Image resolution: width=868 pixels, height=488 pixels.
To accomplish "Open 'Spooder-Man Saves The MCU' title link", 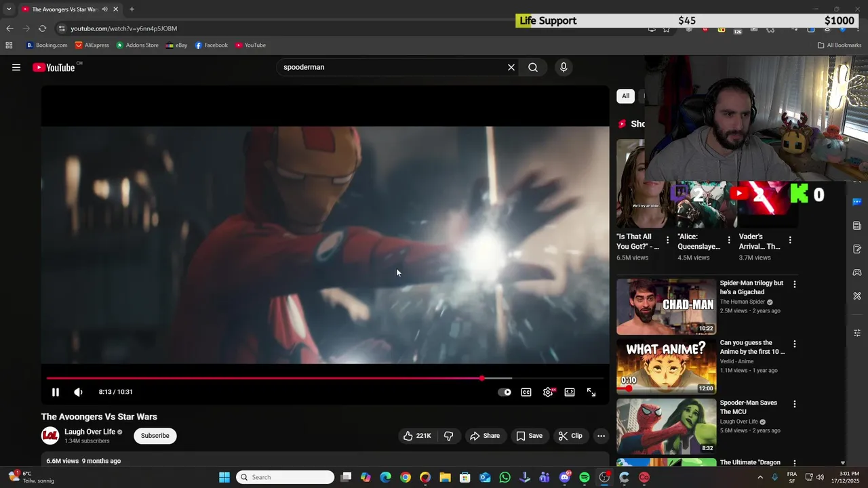I will 749,407.
